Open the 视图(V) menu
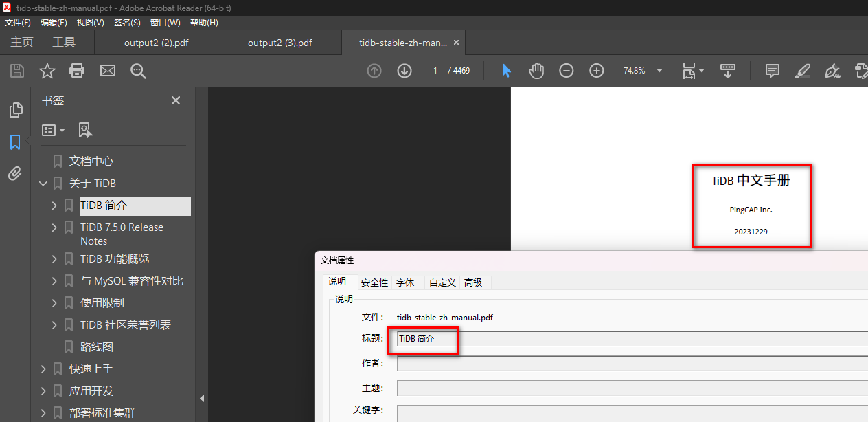868x422 pixels. (x=91, y=23)
